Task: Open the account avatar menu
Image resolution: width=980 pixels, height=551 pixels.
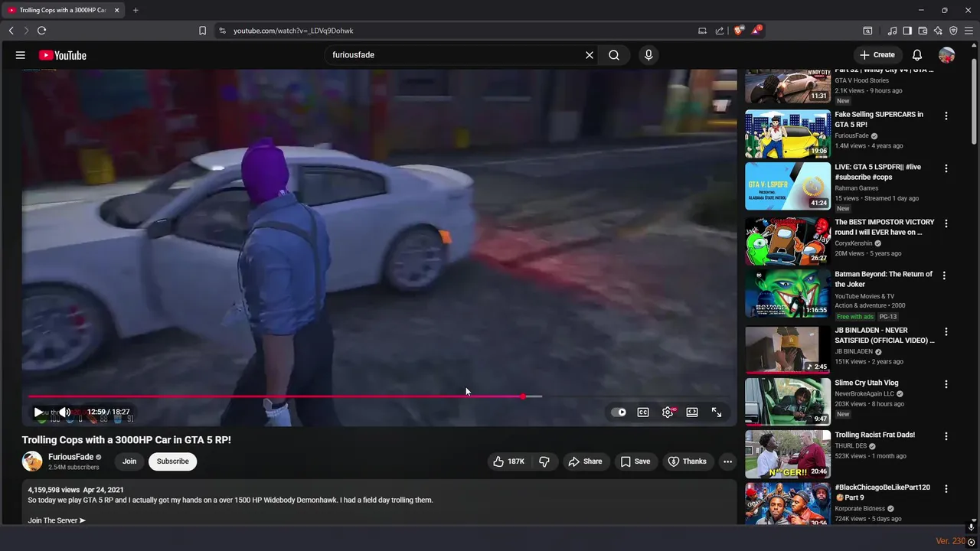Action: click(947, 55)
